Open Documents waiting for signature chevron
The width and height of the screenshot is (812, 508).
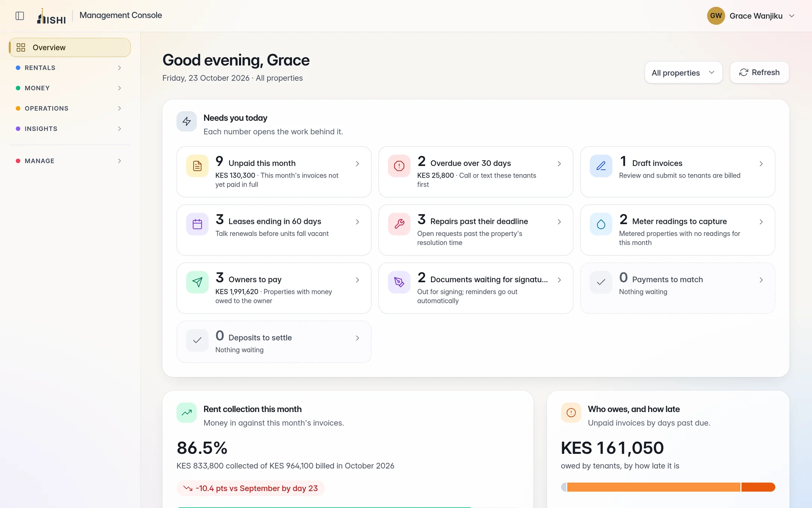tap(559, 280)
